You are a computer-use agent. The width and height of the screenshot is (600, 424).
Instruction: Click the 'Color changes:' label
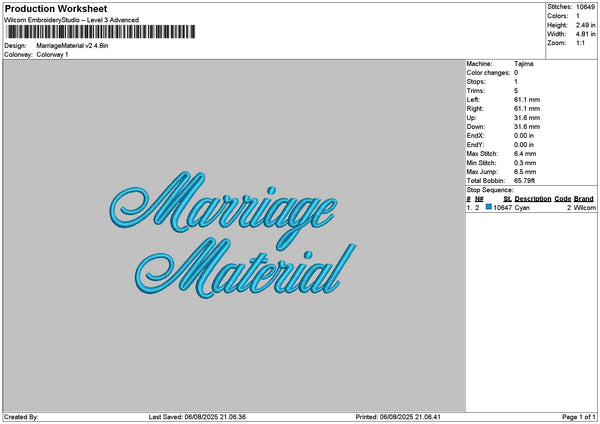[x=488, y=73]
